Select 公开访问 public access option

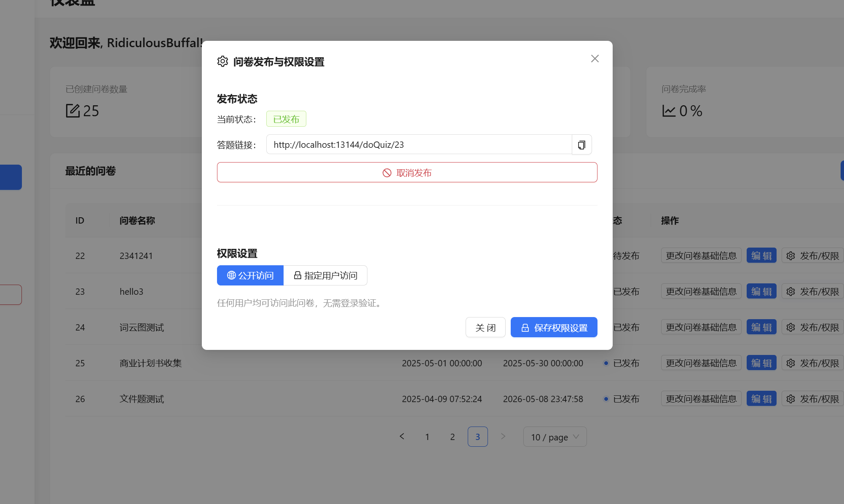pyautogui.click(x=250, y=275)
